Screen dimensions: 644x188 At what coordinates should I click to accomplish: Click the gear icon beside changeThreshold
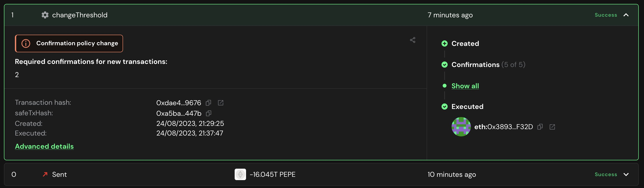[x=45, y=15]
